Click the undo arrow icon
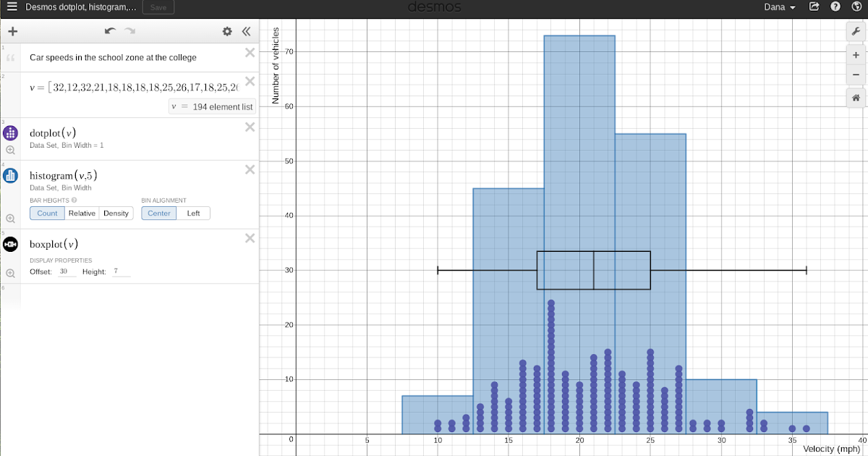Image resolution: width=868 pixels, height=456 pixels. click(x=109, y=31)
